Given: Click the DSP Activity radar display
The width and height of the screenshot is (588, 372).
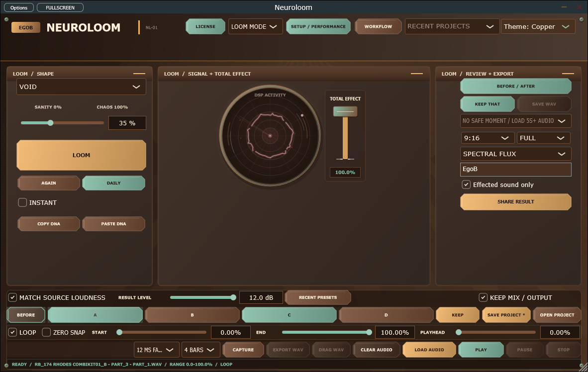Looking at the screenshot, I should (270, 135).
